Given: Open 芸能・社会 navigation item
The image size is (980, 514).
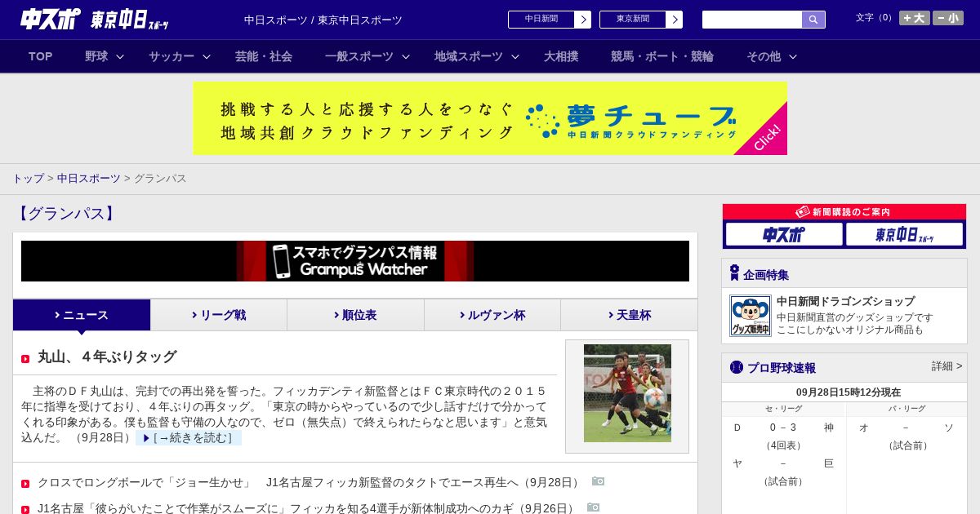Looking at the screenshot, I should tap(264, 56).
